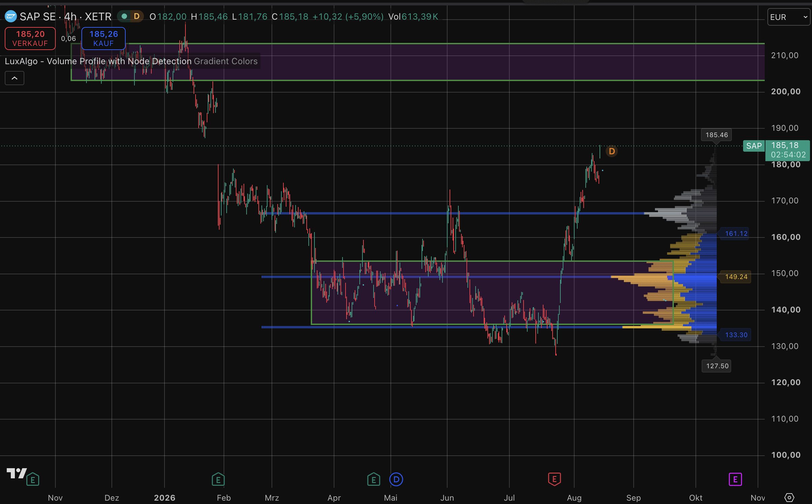Click the magenta E earnings marker on the timeline

tap(735, 479)
